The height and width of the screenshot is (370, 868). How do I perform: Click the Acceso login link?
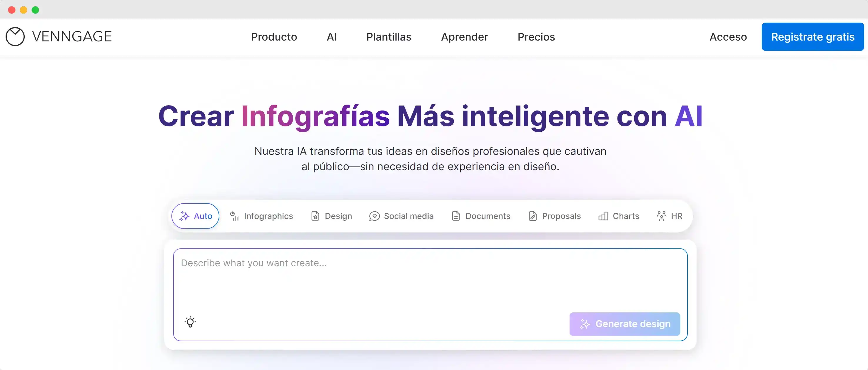(x=728, y=37)
